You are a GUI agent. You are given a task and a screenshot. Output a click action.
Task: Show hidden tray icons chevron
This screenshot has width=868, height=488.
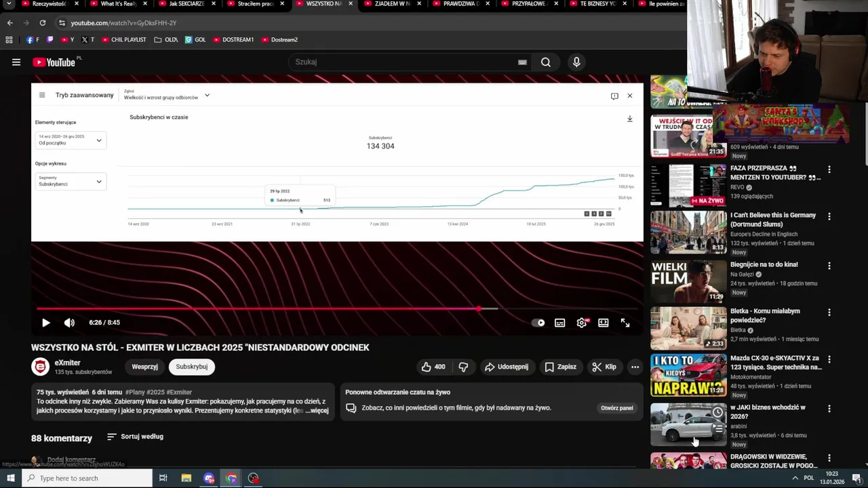(x=795, y=479)
